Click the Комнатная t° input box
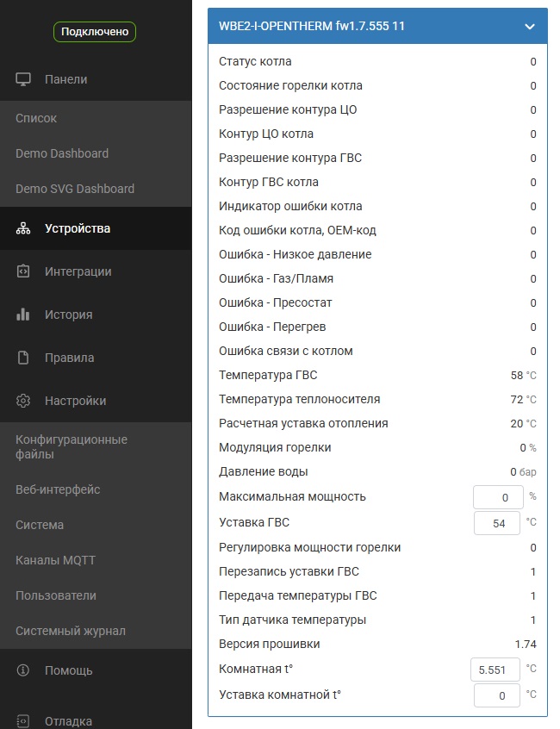Screen dimensions: 560x729 [x=495, y=670]
